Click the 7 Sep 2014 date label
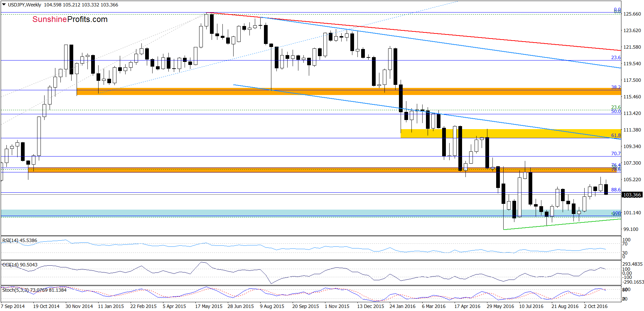 (x=13, y=306)
